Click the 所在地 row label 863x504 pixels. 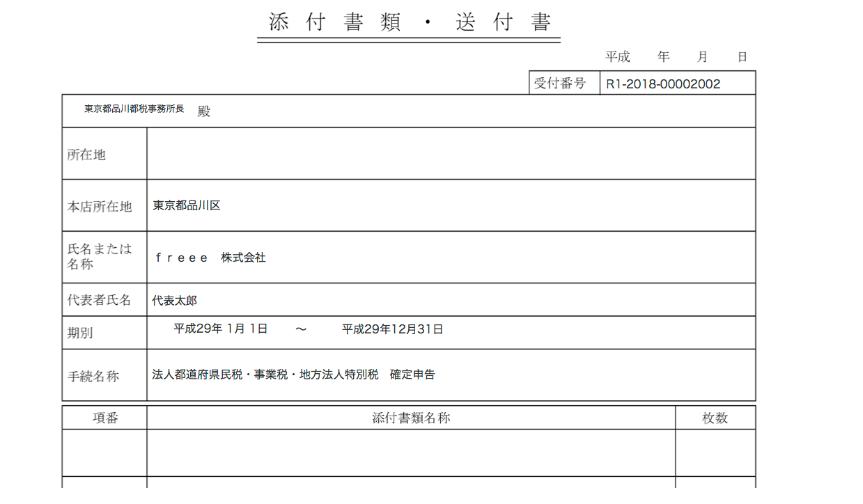tap(86, 155)
